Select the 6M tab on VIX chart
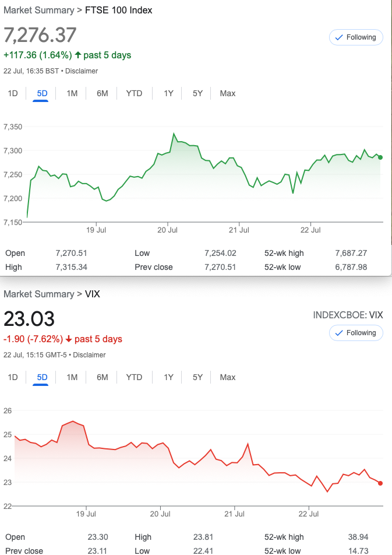This screenshot has width=392, height=555. tap(103, 377)
